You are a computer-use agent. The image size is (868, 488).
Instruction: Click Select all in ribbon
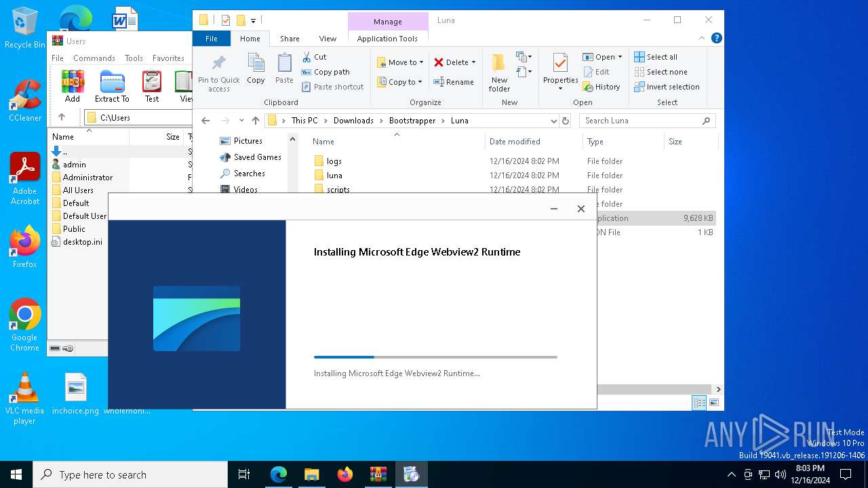click(656, 57)
